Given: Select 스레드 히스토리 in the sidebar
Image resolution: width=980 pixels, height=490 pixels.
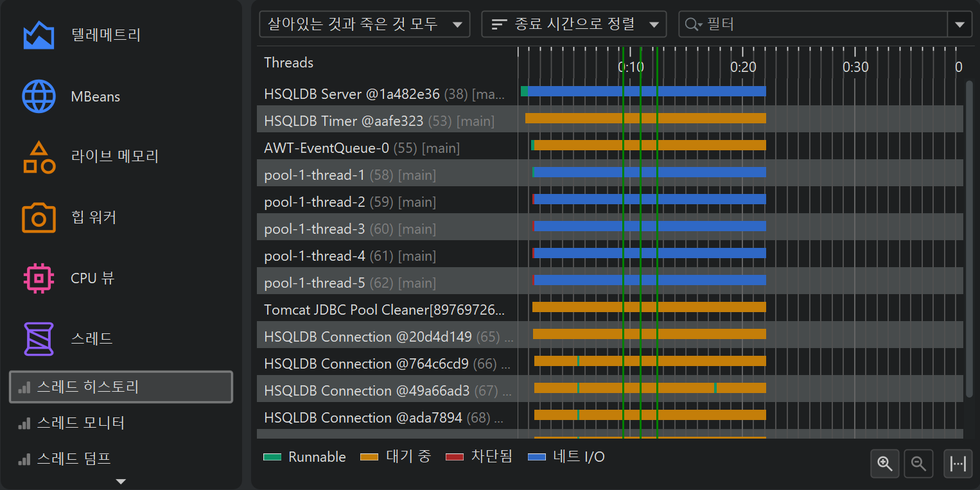Looking at the screenshot, I should (121, 387).
